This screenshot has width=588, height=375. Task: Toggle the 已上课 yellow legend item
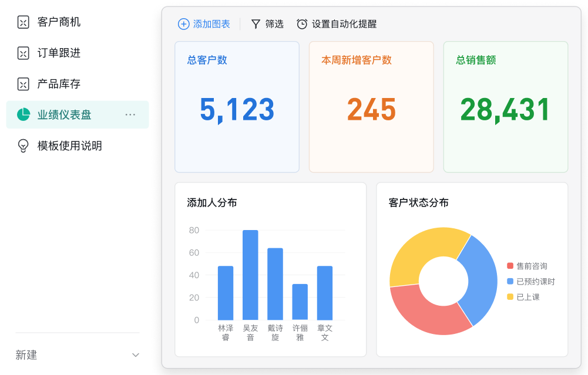pyautogui.click(x=523, y=297)
